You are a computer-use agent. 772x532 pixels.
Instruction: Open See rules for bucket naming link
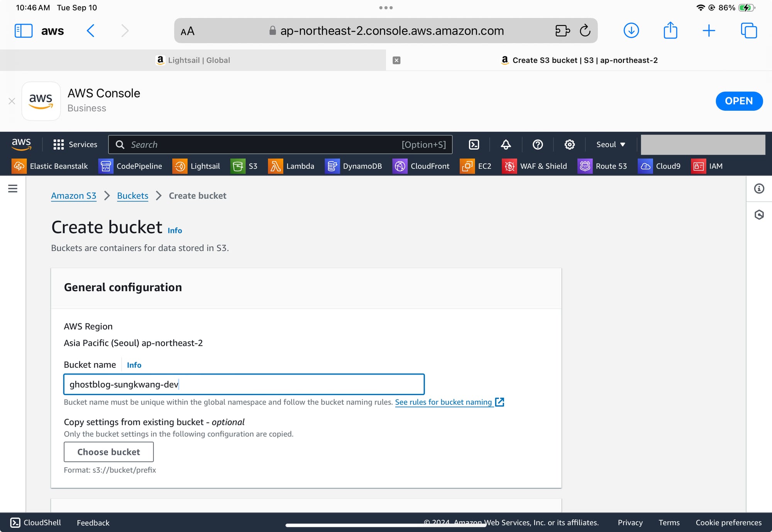click(x=450, y=402)
